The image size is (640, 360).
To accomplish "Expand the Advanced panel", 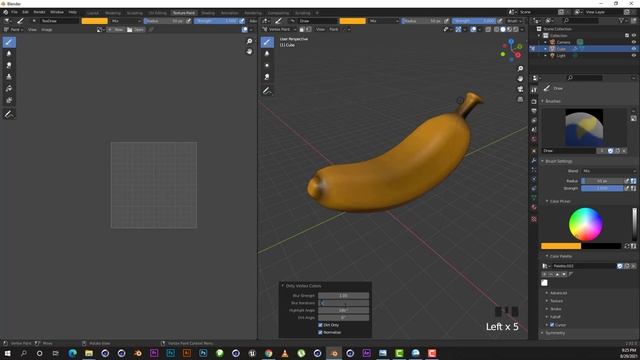I will tap(558, 293).
